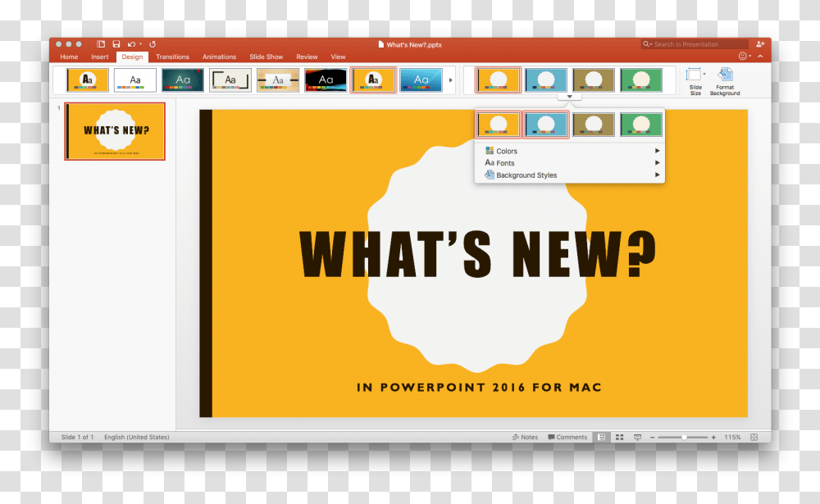The height and width of the screenshot is (504, 820).
Task: Switch to the Transitions tab
Action: click(x=172, y=57)
